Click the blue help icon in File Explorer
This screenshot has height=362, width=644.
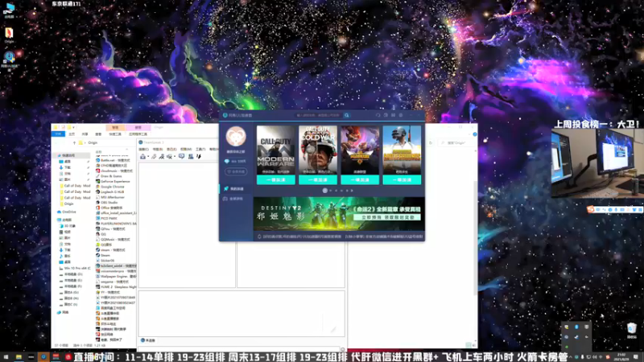click(475, 134)
